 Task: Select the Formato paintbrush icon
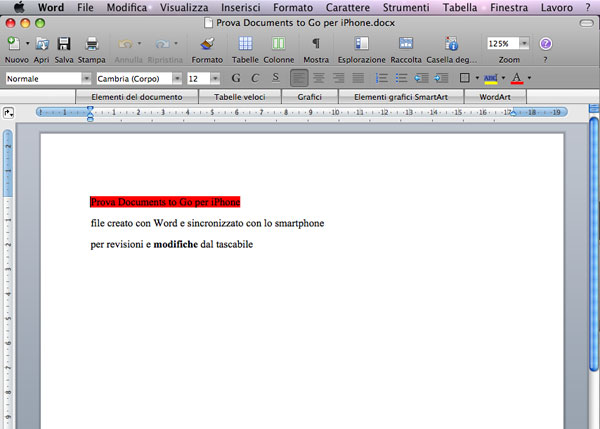(x=207, y=44)
